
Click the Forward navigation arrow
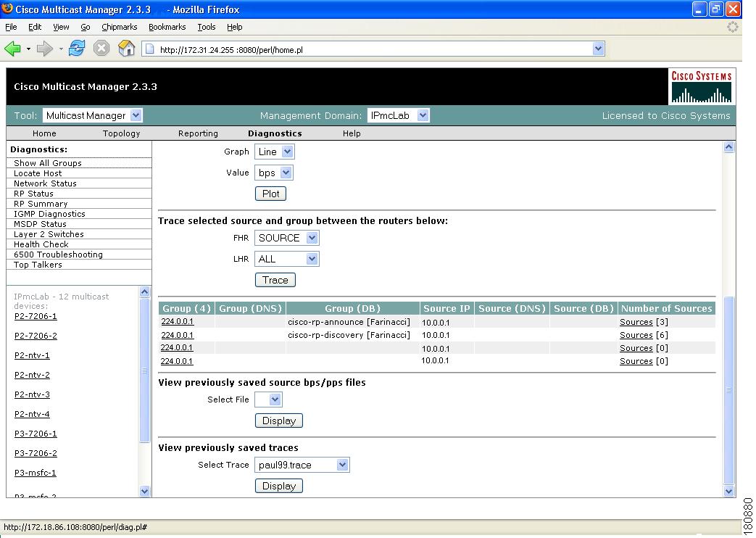(45, 49)
